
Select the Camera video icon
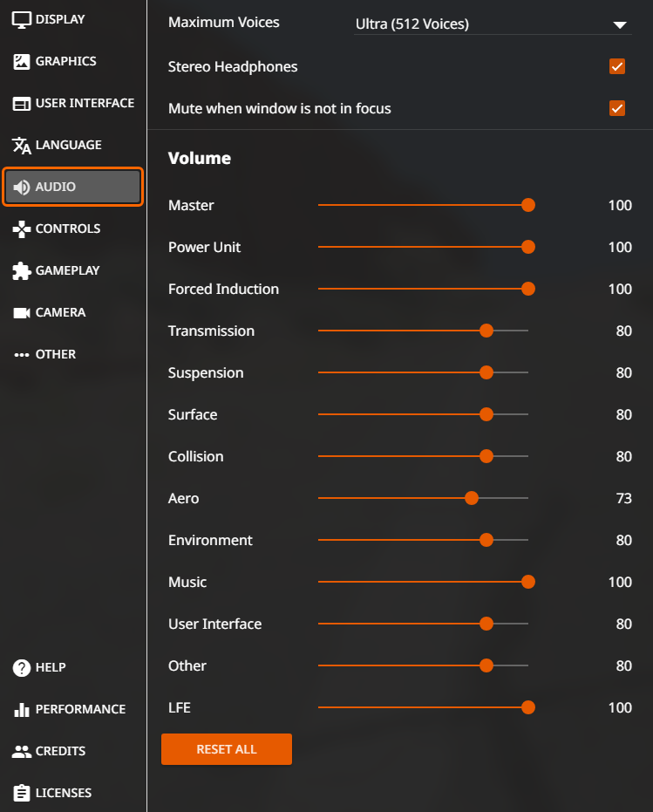(x=21, y=313)
